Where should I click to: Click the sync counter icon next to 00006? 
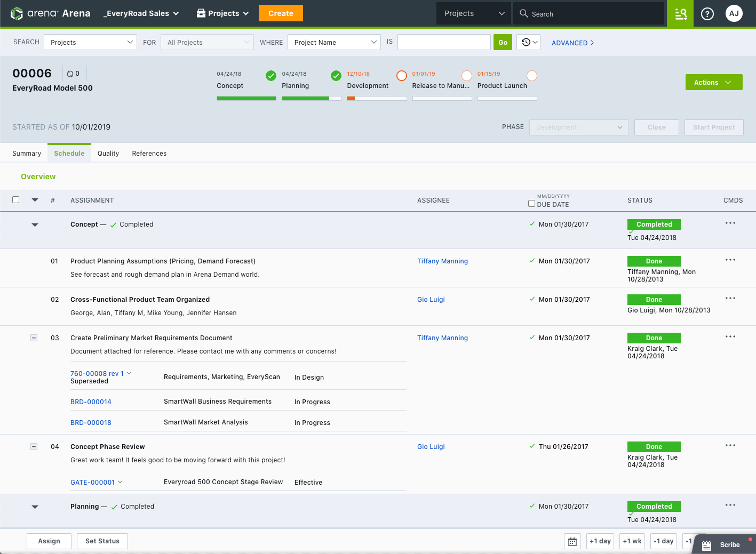click(70, 74)
